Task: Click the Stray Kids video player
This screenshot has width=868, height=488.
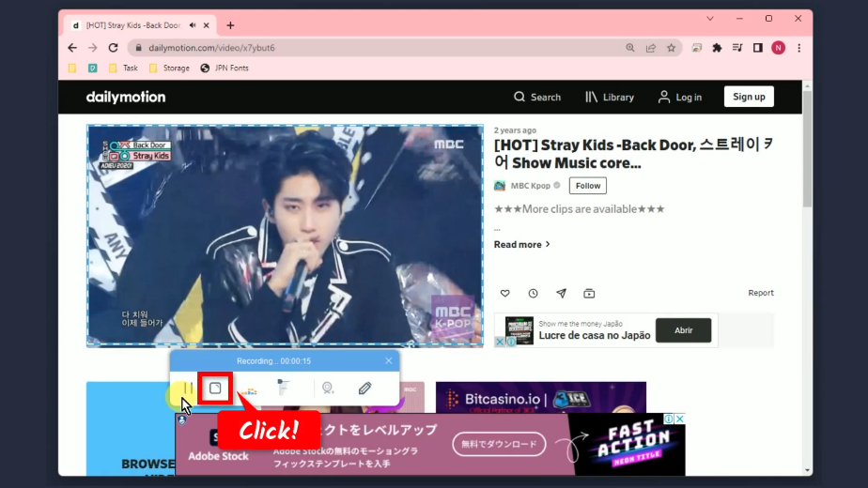Action: tap(285, 236)
